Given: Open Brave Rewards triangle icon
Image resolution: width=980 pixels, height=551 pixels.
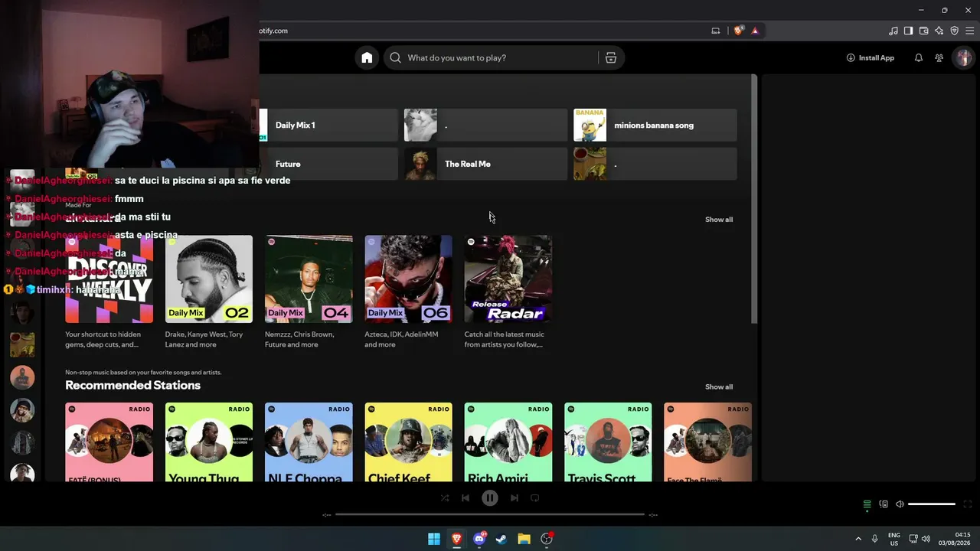Looking at the screenshot, I should click(x=755, y=31).
